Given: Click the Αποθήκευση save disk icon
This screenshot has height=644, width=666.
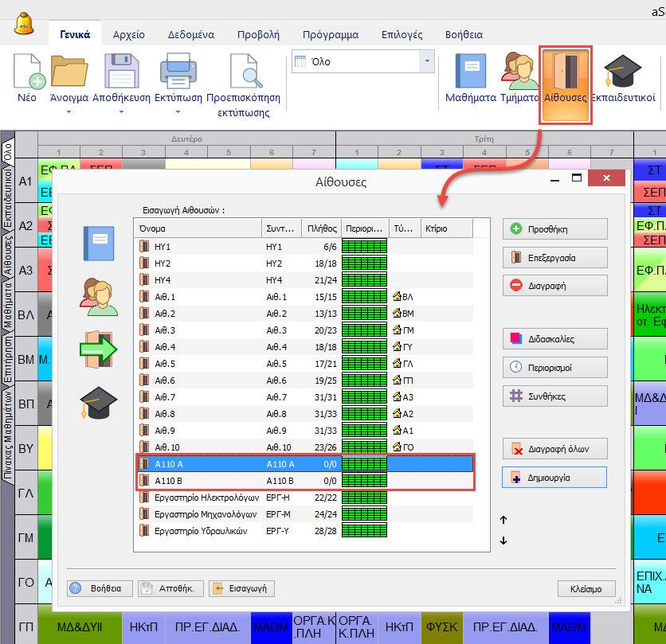Looking at the screenshot, I should click(x=121, y=73).
